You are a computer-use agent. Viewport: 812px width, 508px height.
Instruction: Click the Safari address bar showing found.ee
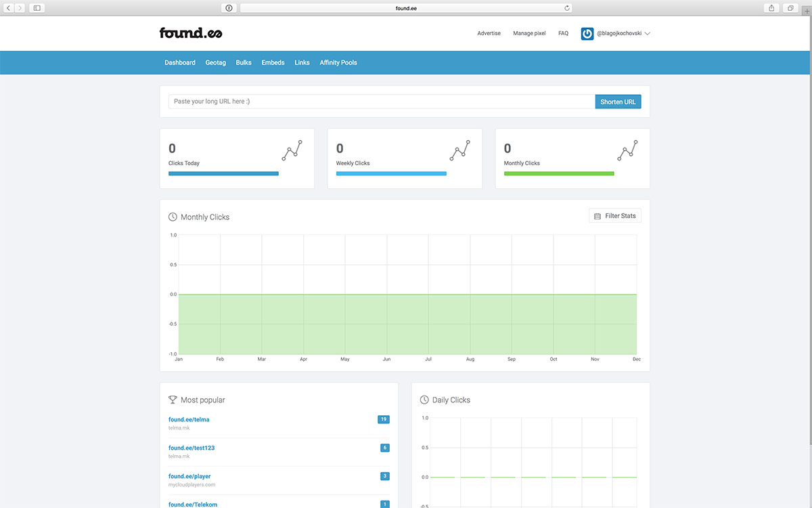tap(406, 8)
